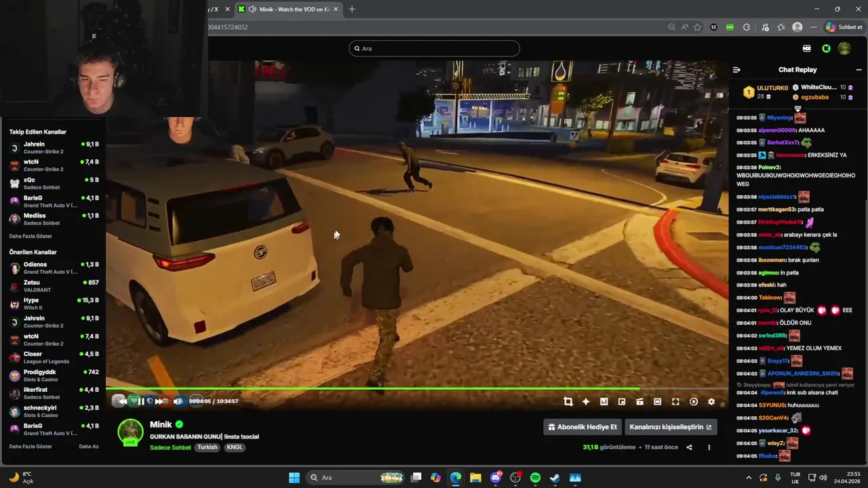This screenshot has height=488, width=868.
Task: Click the ticket icon in the Kick header
Action: [807, 48]
